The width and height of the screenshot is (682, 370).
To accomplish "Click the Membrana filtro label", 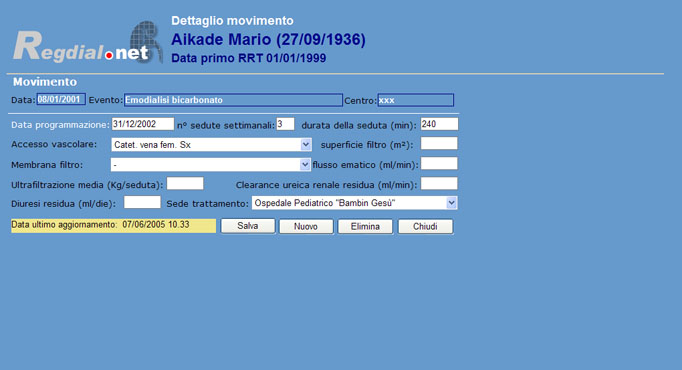I will click(47, 165).
